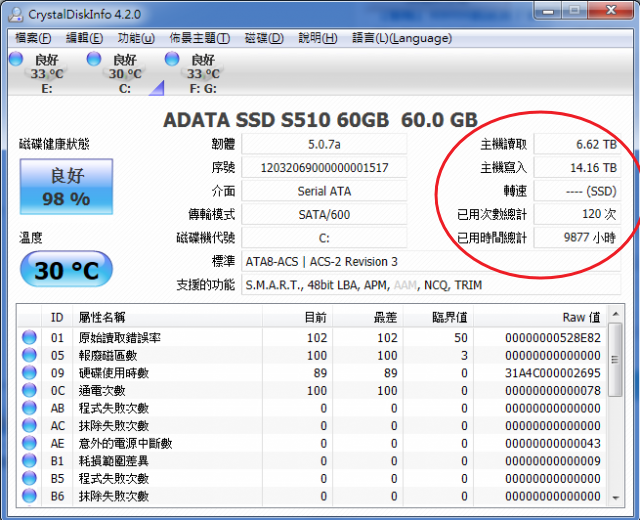
Task: Click raw value 0000000528E82
Action: coord(553,338)
